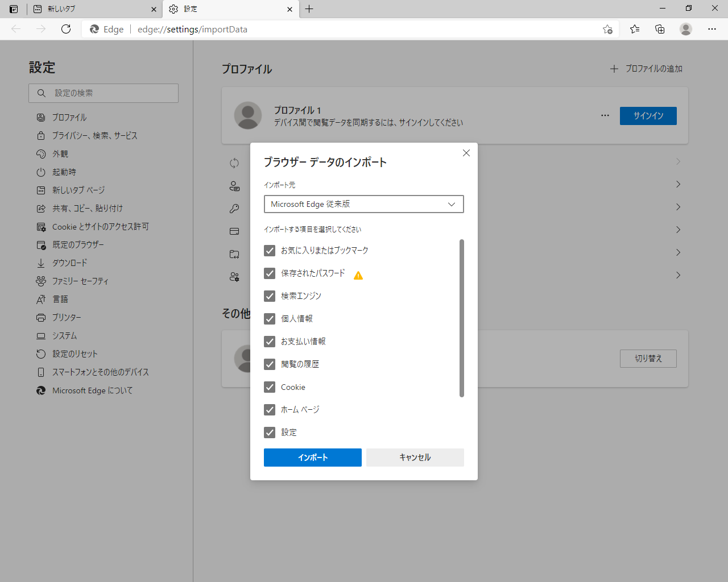Screen dimensions: 728x582
Task: Click the 起動時 power icon
Action: 41,172
